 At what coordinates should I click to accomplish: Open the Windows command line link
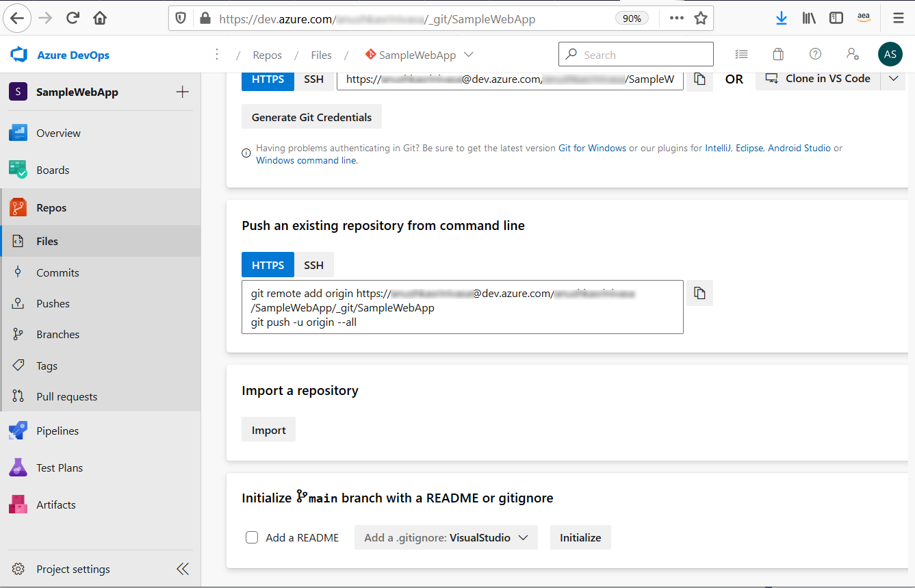pos(306,160)
